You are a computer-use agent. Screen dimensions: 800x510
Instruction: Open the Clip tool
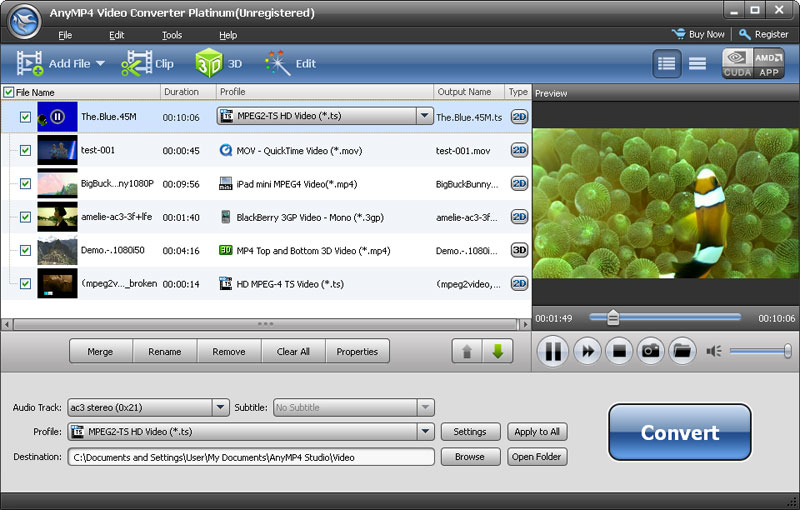[147, 64]
